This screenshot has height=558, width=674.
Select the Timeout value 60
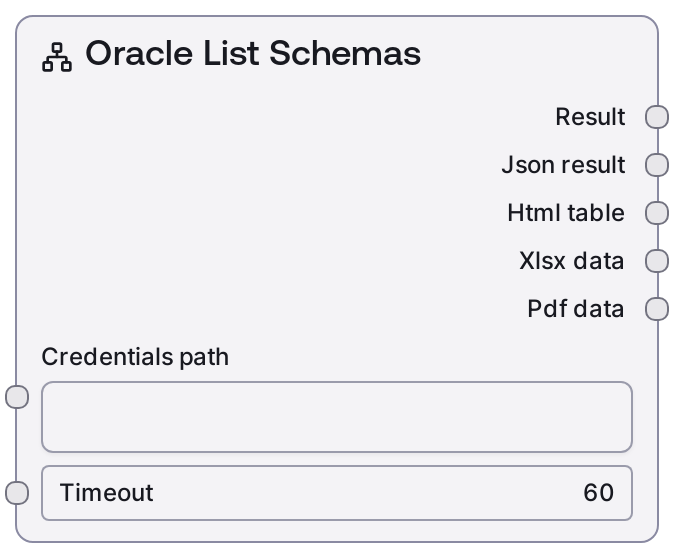(x=598, y=493)
